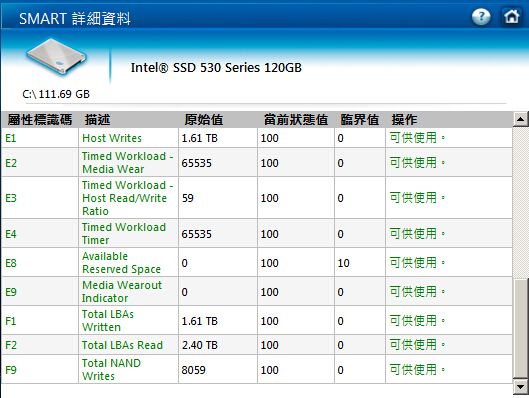Select the 當前狀態值 column header
This screenshot has height=398, width=529.
pyautogui.click(x=296, y=119)
